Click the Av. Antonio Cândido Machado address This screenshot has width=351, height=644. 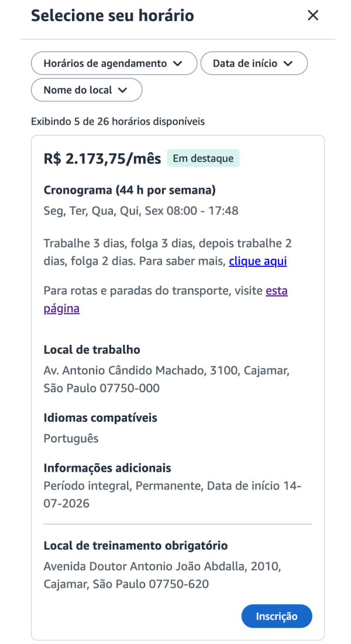[167, 379]
